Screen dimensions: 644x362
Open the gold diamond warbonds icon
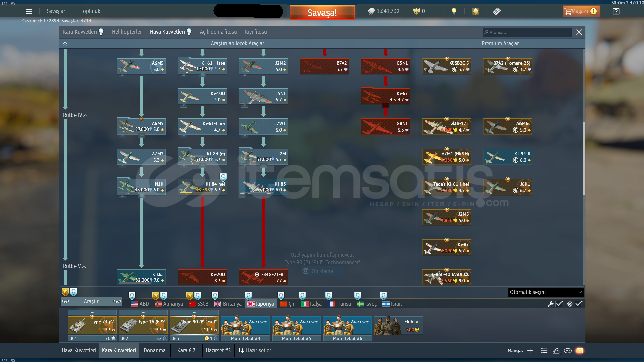click(476, 11)
